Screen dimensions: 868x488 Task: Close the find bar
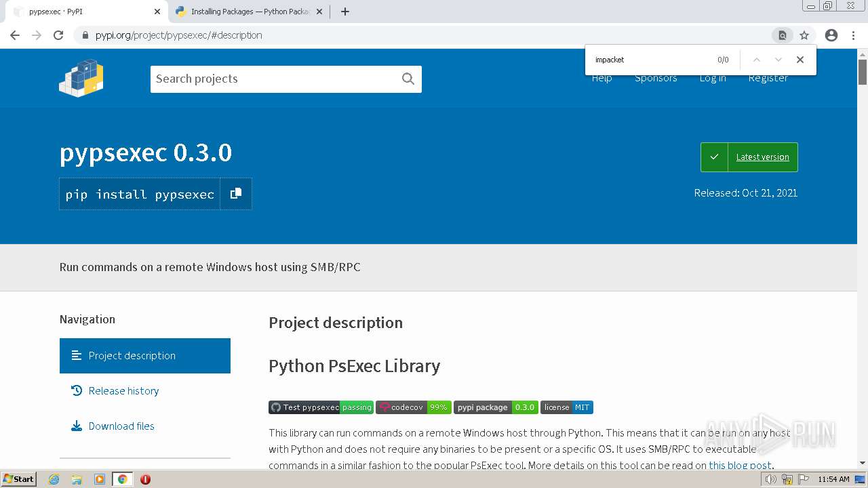tap(800, 60)
